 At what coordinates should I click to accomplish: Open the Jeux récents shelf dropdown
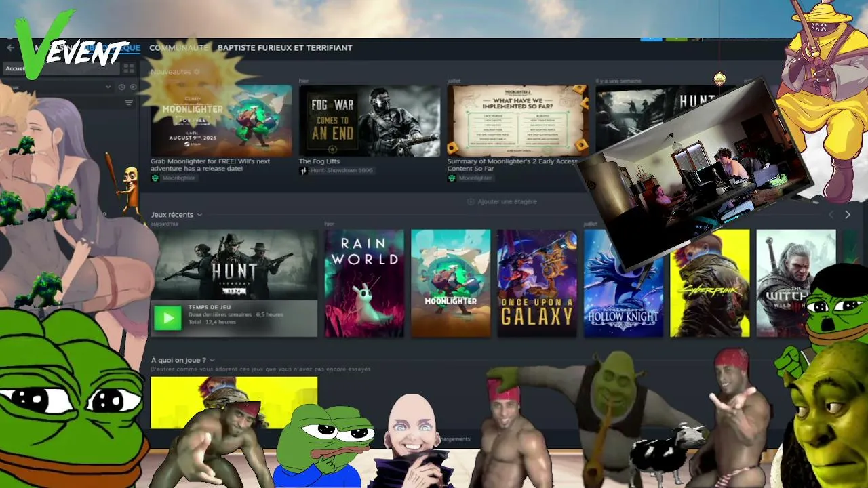[199, 215]
